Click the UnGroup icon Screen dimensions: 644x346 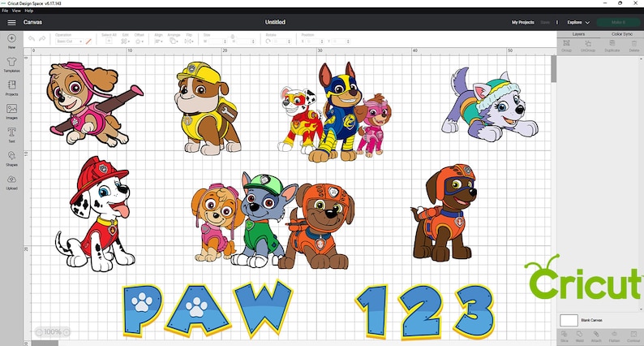click(588, 45)
